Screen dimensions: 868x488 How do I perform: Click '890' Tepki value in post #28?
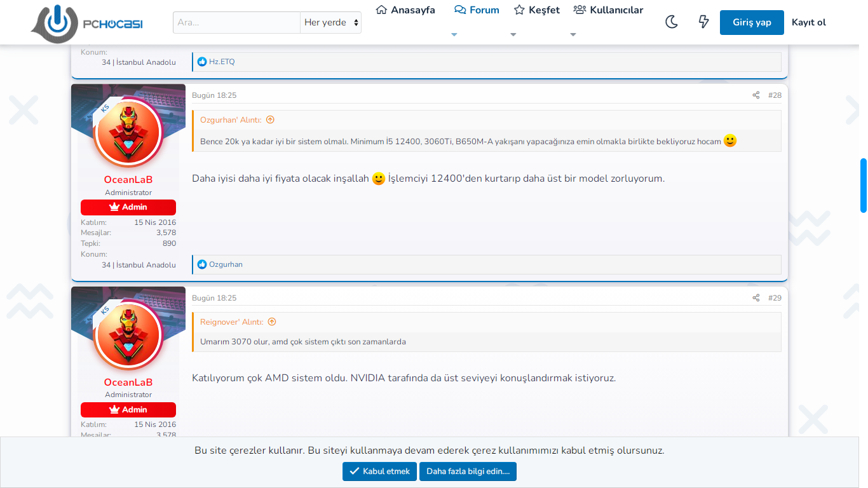click(x=169, y=243)
